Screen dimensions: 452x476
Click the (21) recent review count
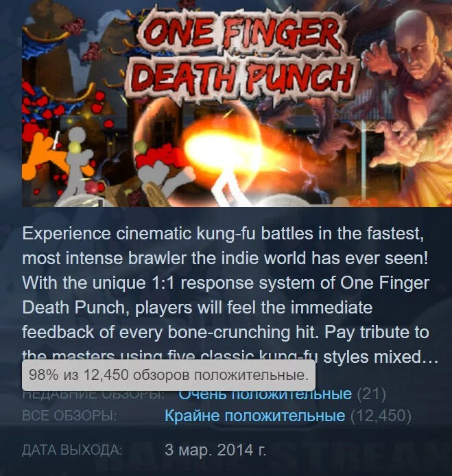point(371,394)
